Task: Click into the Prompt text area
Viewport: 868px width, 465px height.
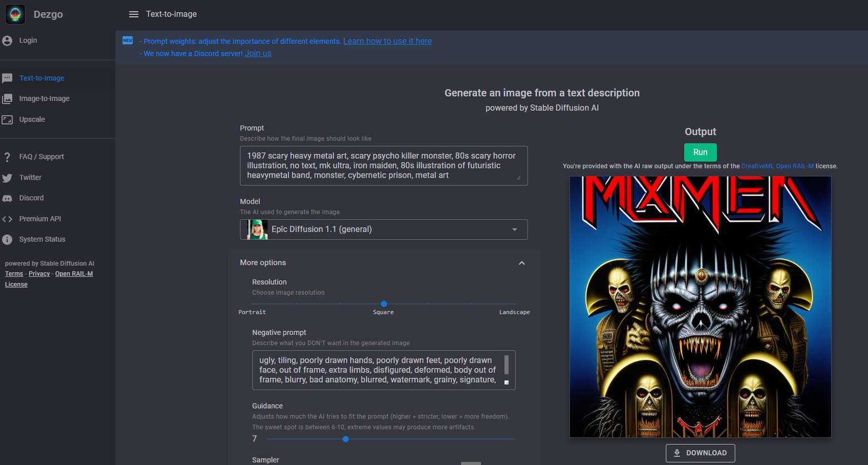Action: 384,166
